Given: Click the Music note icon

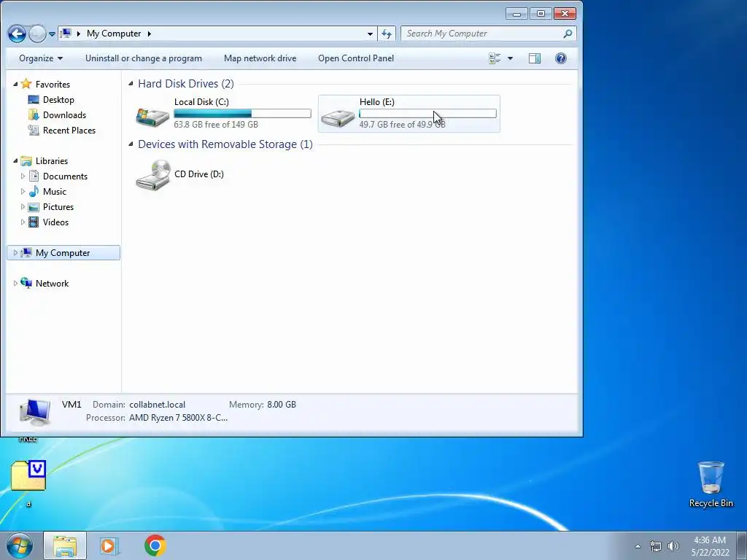Looking at the screenshot, I should tap(34, 192).
